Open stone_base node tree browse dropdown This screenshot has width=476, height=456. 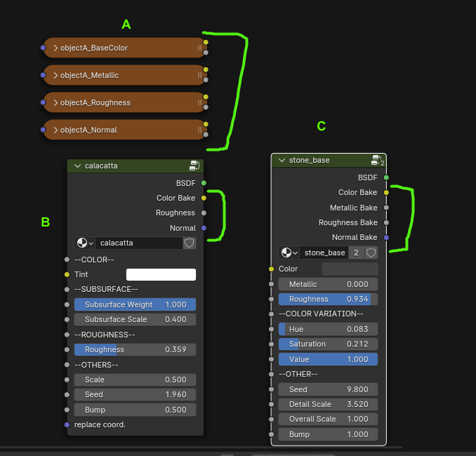pyautogui.click(x=289, y=253)
